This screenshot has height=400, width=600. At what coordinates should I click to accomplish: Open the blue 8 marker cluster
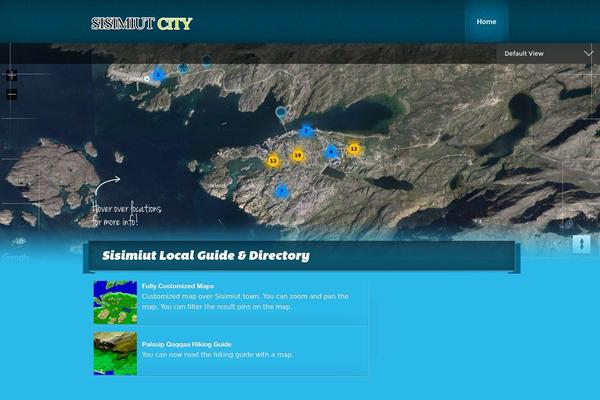pyautogui.click(x=331, y=152)
